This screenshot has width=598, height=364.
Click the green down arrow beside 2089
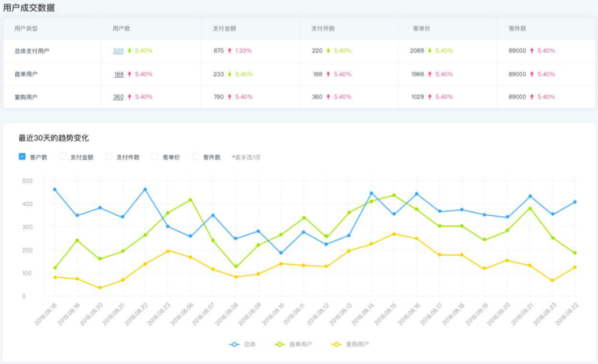point(430,51)
